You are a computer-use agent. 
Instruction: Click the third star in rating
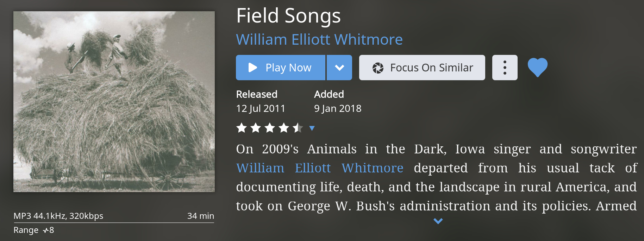point(270,128)
